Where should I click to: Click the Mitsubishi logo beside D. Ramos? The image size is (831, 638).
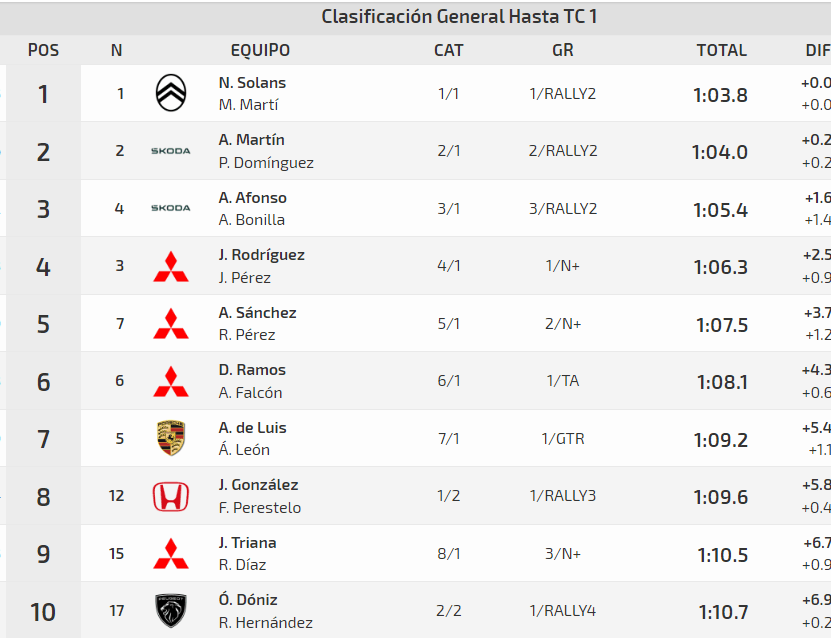tap(171, 381)
